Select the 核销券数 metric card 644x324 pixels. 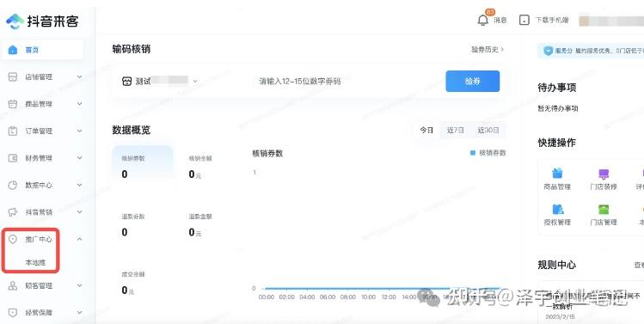[143, 168]
